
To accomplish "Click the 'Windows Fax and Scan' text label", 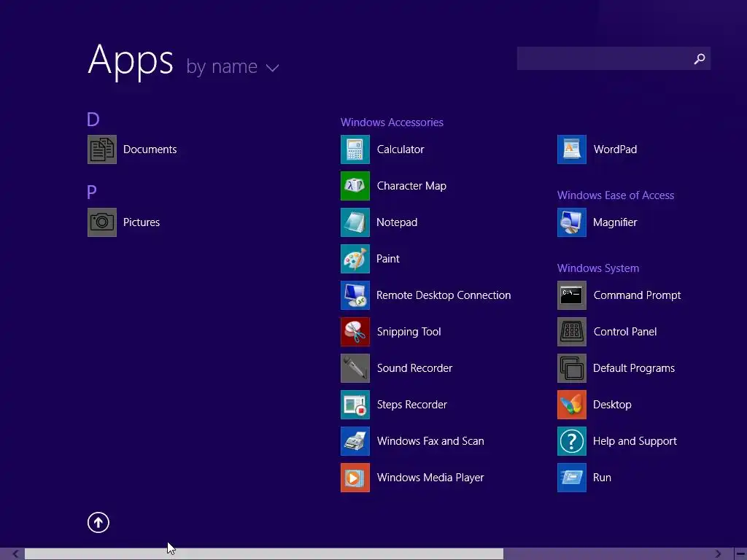I will [x=430, y=441].
